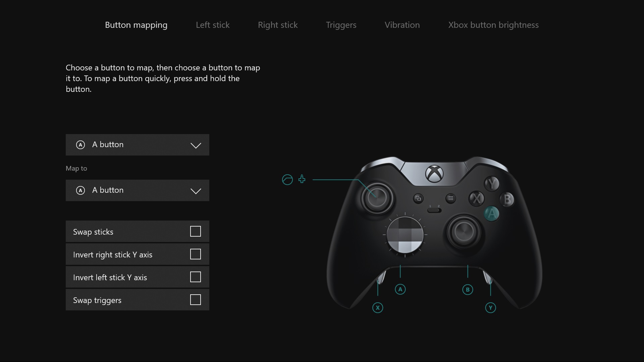
Task: Click the Xbox button brightness tab
Action: (x=493, y=24)
